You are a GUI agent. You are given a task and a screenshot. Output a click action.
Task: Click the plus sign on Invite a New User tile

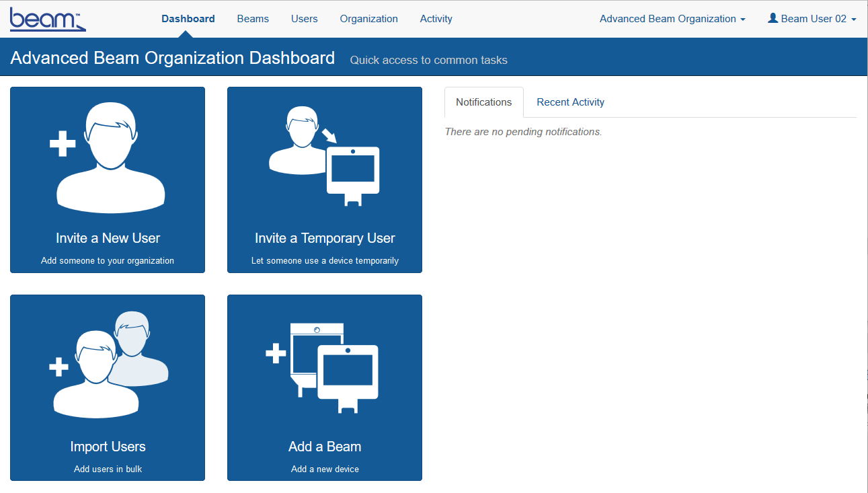[63, 144]
